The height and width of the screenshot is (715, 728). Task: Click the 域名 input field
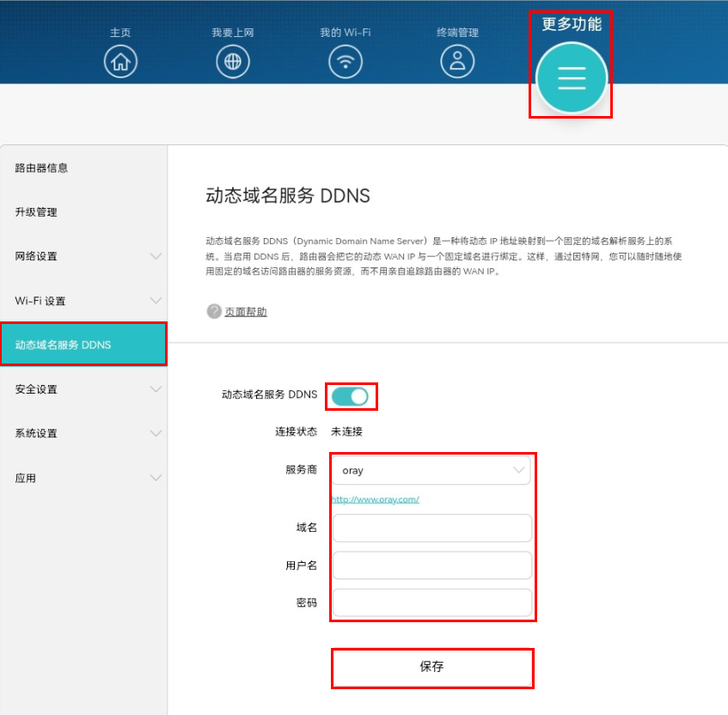431,528
